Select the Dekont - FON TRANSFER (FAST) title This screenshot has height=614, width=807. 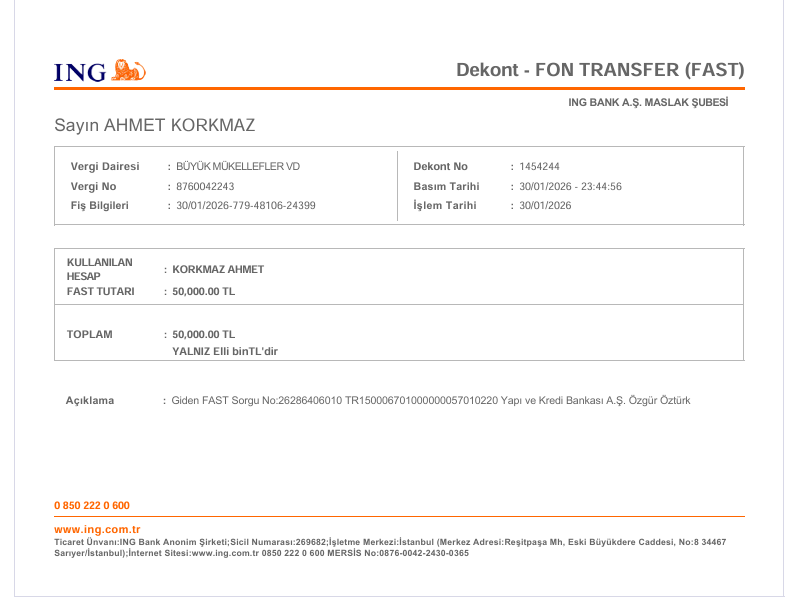(x=600, y=70)
